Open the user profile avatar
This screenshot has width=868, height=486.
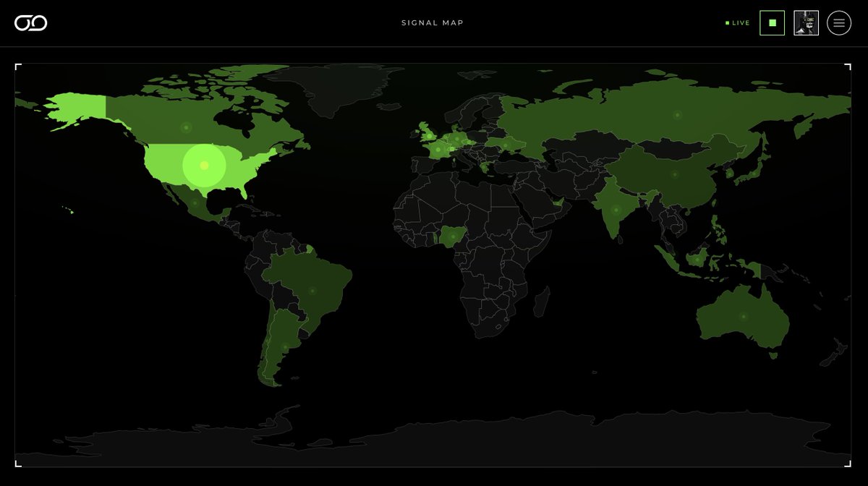pos(806,23)
